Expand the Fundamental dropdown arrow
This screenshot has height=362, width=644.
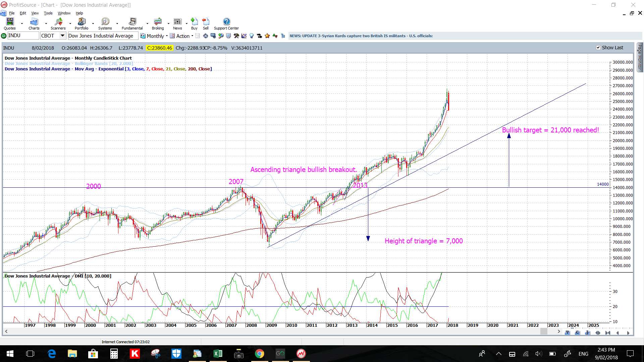tap(147, 24)
